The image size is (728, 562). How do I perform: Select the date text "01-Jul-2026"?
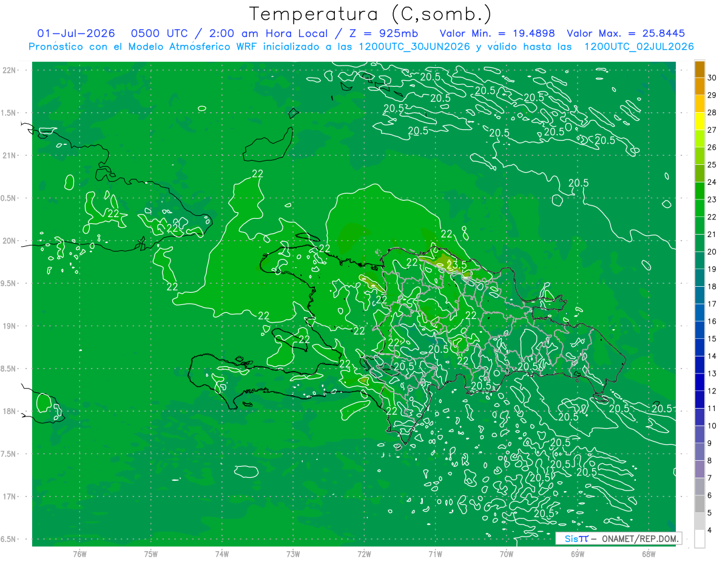click(x=76, y=33)
